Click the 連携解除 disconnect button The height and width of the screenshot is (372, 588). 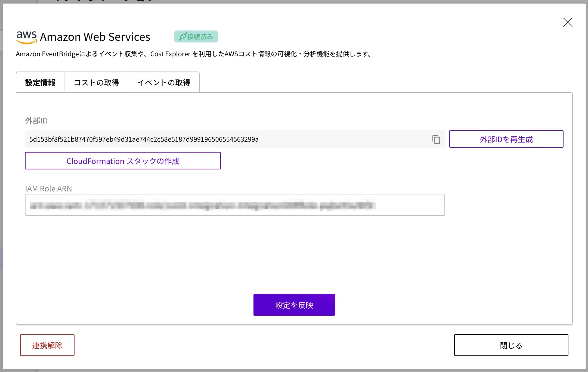click(x=47, y=345)
